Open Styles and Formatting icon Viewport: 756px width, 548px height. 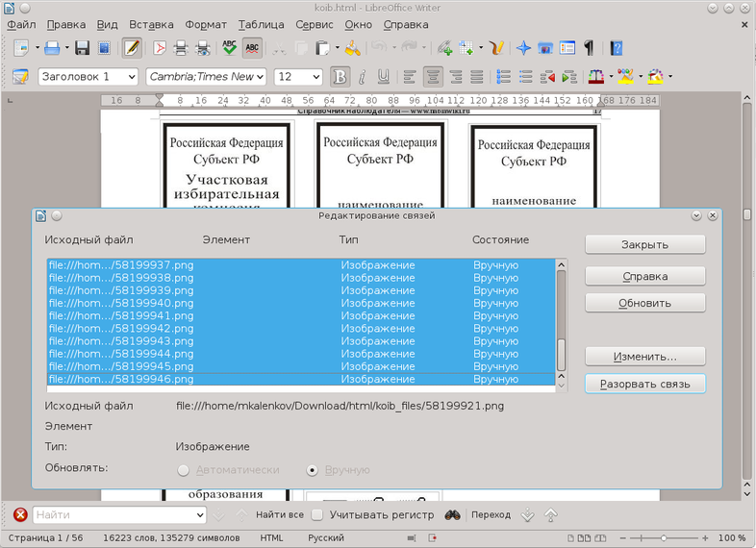(x=20, y=76)
